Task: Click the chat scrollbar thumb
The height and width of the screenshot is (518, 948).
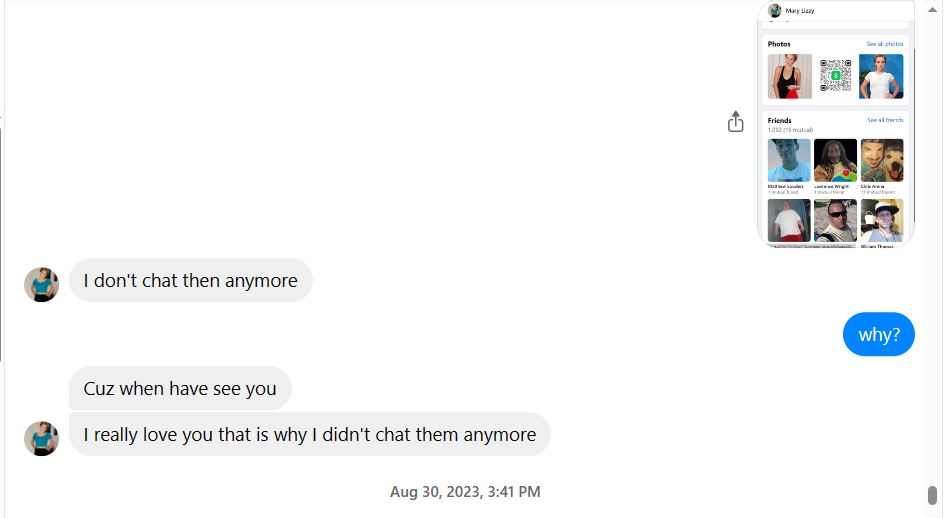Action: [932, 495]
